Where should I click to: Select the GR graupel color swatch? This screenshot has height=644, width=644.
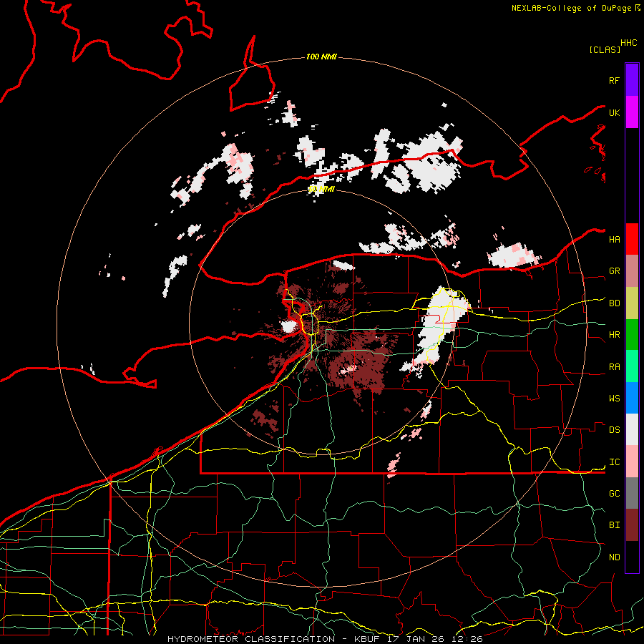pyautogui.click(x=632, y=271)
